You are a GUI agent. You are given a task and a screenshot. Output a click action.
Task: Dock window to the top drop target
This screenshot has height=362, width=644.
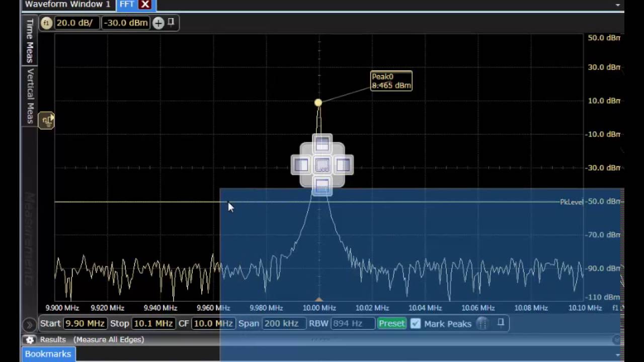click(322, 144)
